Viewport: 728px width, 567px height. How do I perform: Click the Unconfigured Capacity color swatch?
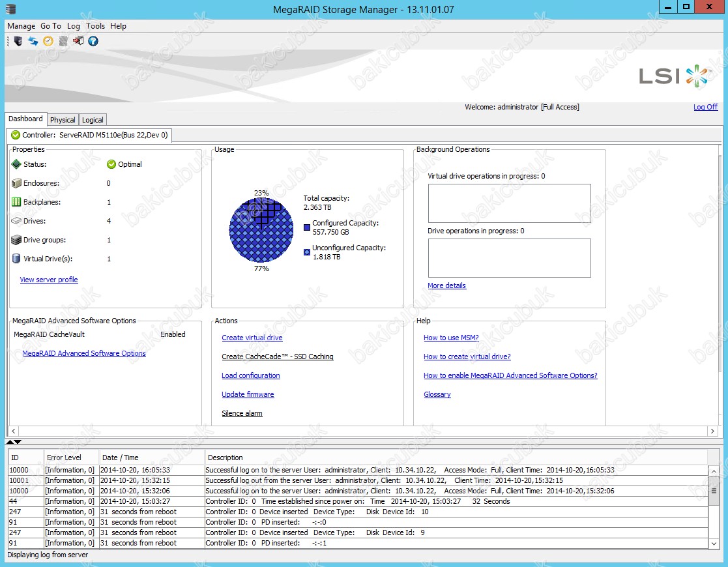point(307,252)
